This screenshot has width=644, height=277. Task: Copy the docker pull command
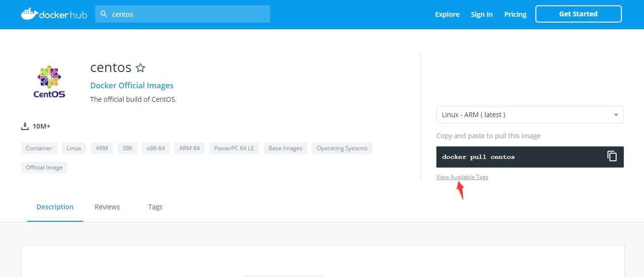click(612, 156)
